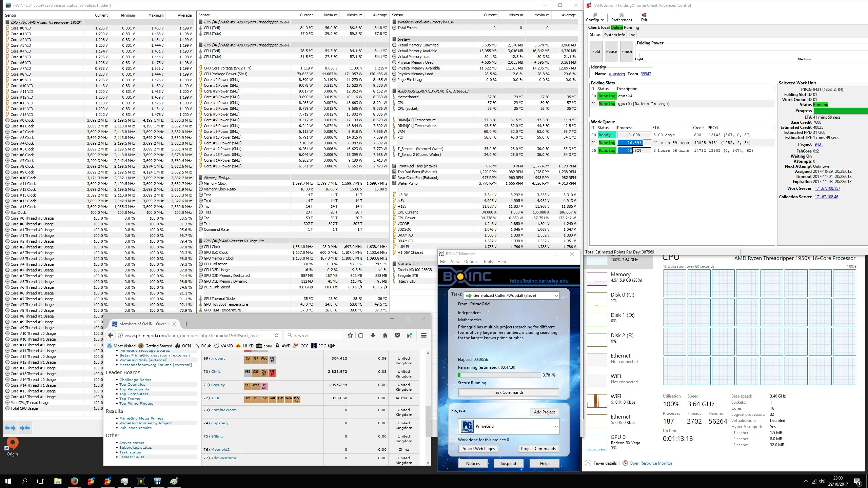The image size is (868, 488).
Task: Open BOINC Projects PrimeGrid dropdown
Action: [509, 426]
